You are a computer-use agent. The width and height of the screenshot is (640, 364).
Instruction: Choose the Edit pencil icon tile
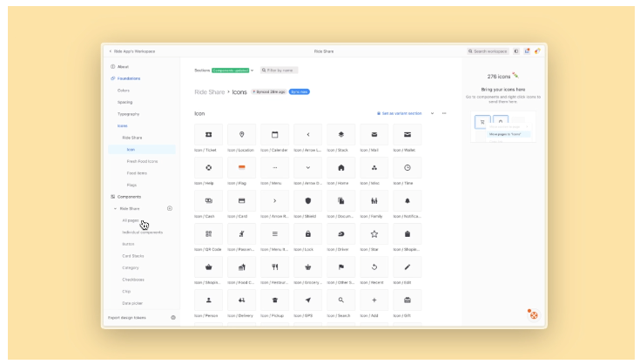point(407,266)
